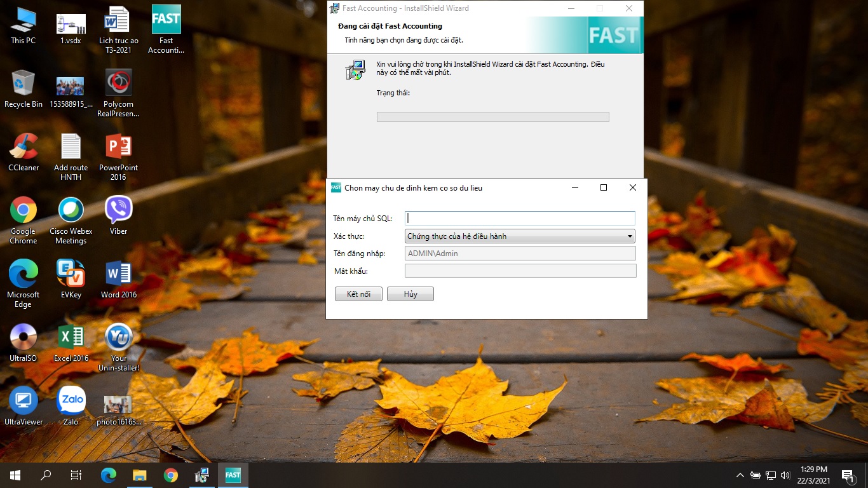The width and height of the screenshot is (868, 488).
Task: Click the installation progress bar
Action: [492, 117]
